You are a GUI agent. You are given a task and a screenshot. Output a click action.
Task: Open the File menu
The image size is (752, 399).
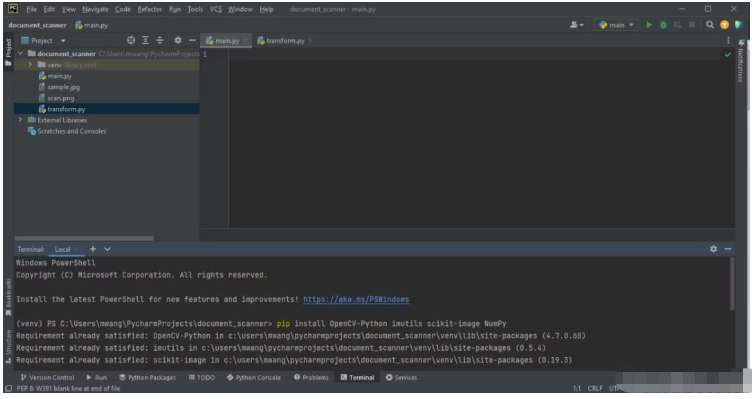tap(32, 9)
